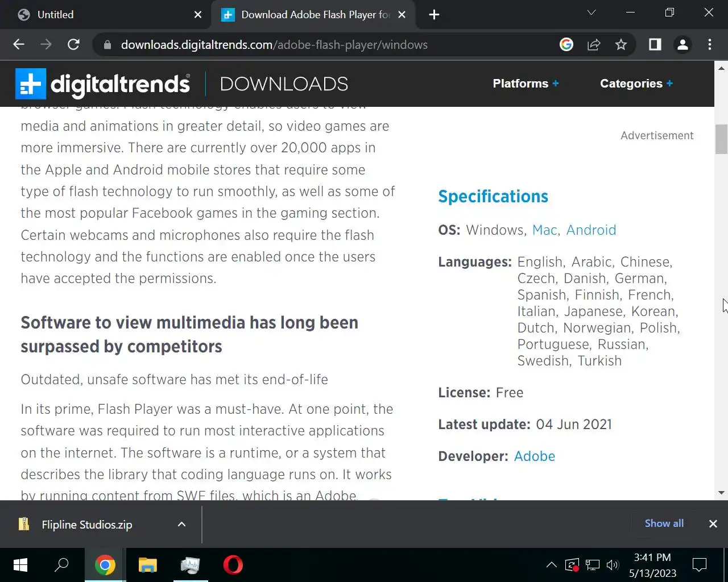Reload the current page
728x582 pixels.
73,44
